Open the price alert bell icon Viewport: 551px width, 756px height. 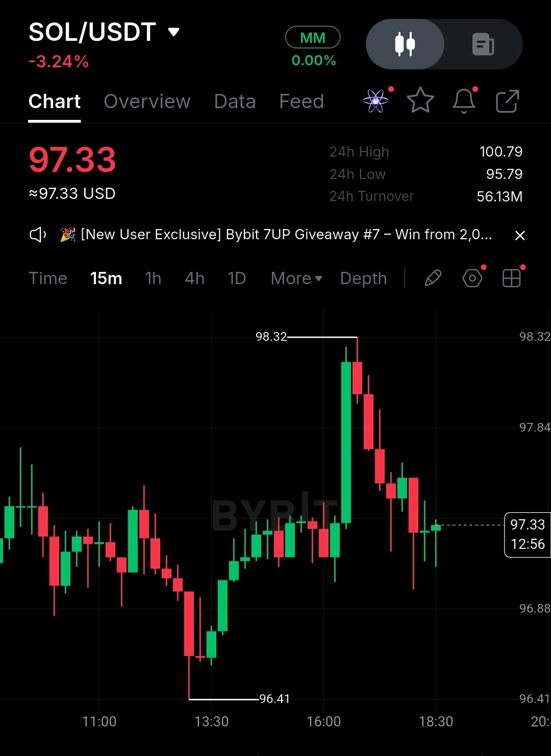(464, 100)
